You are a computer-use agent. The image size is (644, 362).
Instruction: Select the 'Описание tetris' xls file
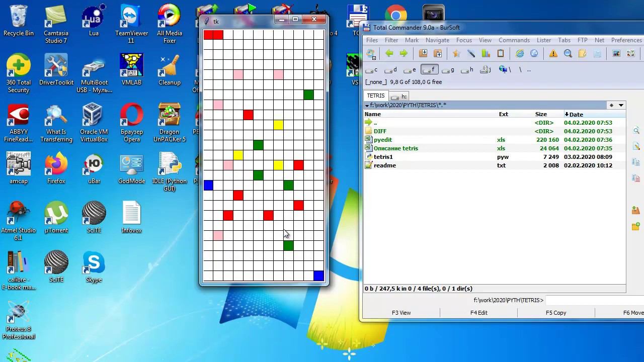tap(495, 148)
